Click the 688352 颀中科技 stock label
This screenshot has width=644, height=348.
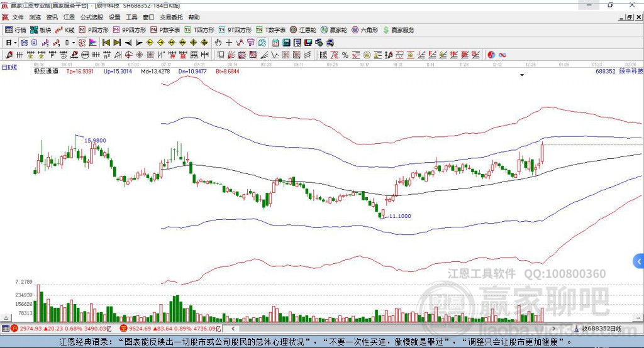point(619,71)
